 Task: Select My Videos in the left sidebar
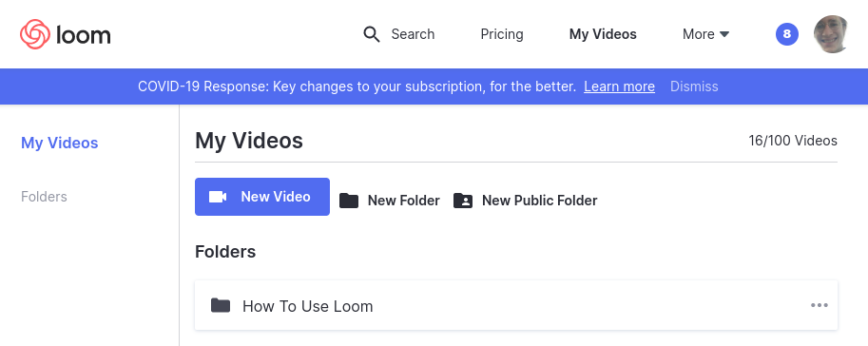(x=60, y=143)
